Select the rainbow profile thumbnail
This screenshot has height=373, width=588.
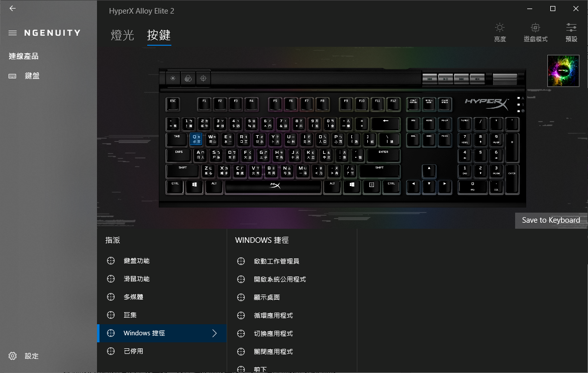tap(563, 70)
